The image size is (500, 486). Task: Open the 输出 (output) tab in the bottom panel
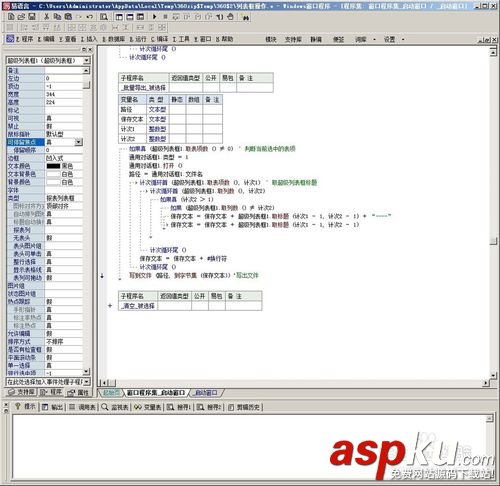[52, 407]
